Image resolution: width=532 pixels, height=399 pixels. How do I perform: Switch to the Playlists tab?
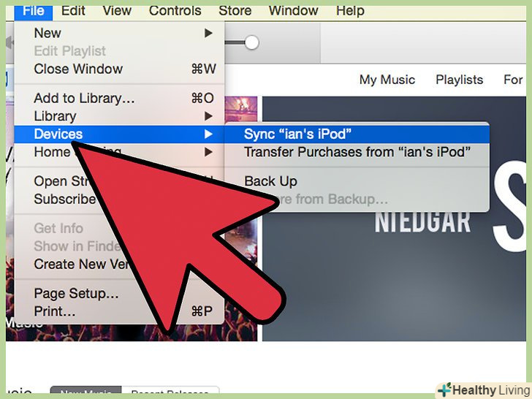(x=459, y=80)
